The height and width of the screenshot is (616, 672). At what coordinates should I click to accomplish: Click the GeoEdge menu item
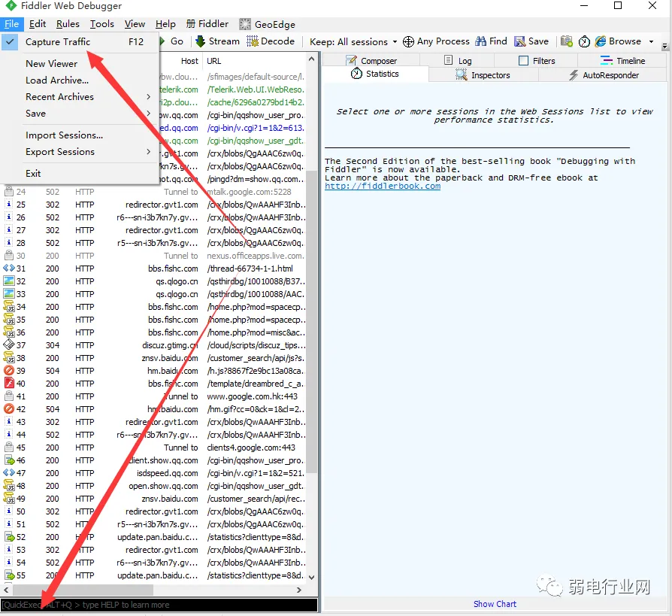pyautogui.click(x=268, y=25)
